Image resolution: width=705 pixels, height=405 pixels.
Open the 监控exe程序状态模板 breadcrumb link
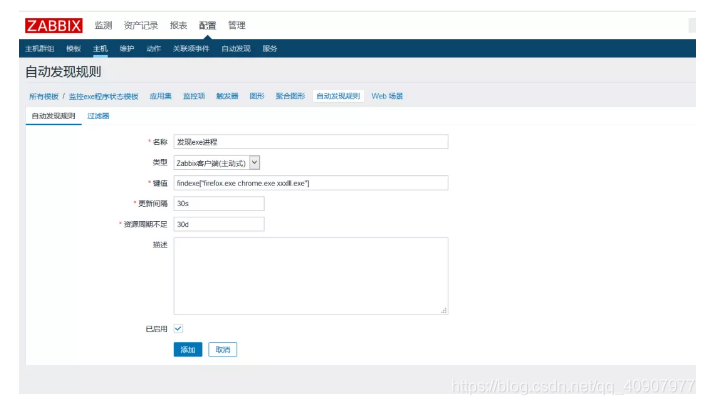click(103, 96)
